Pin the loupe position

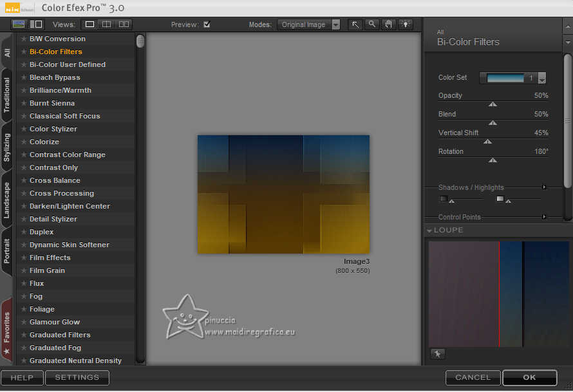(437, 354)
